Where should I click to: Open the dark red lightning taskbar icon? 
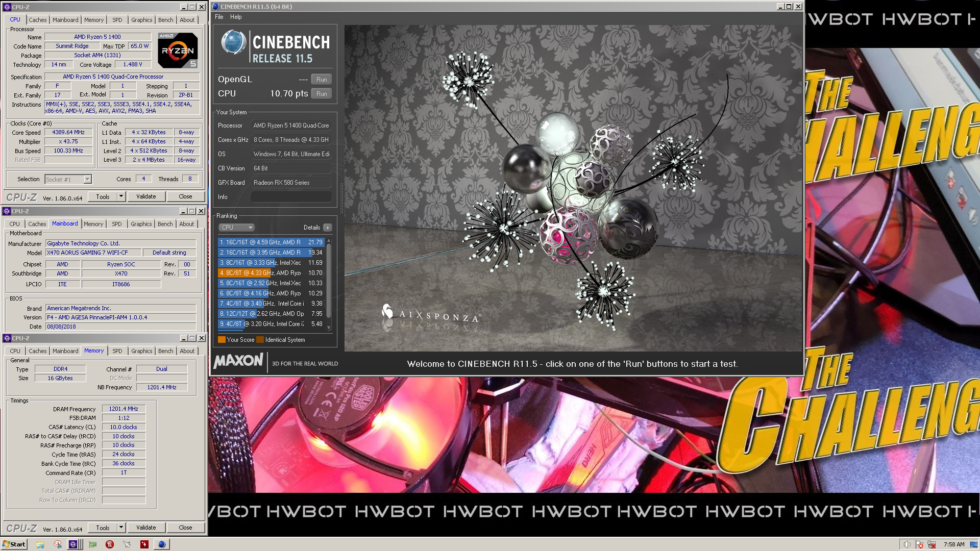(x=144, y=544)
